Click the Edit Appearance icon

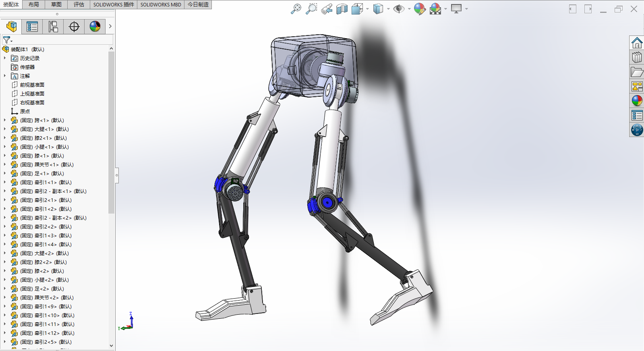click(420, 9)
